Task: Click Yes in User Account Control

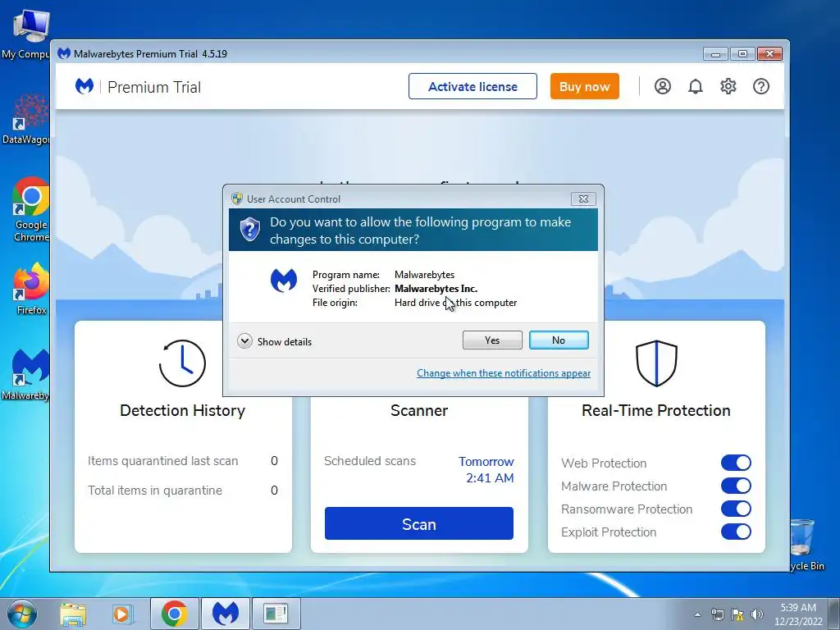Action: [492, 340]
